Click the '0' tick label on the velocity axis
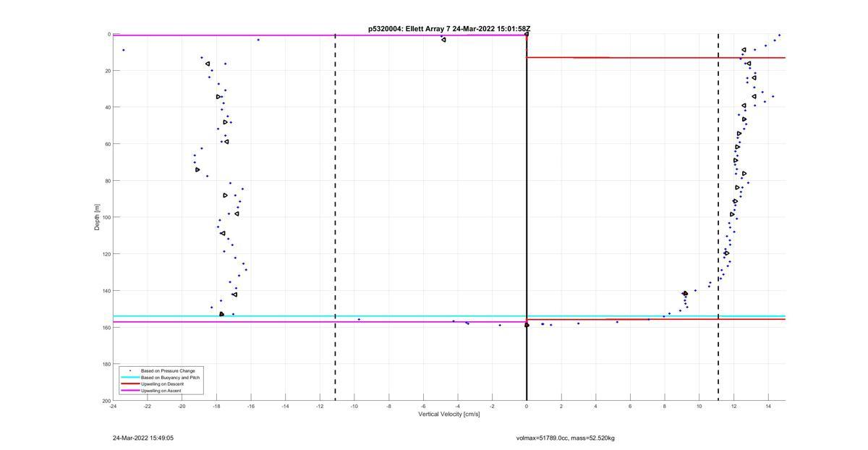Viewport: 868px width, 450px height. (527, 407)
